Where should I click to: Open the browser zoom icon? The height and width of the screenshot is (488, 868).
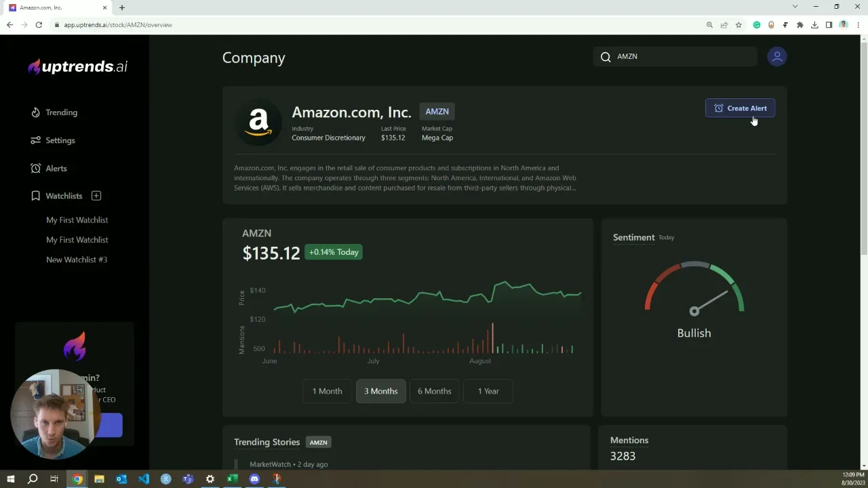pos(709,25)
